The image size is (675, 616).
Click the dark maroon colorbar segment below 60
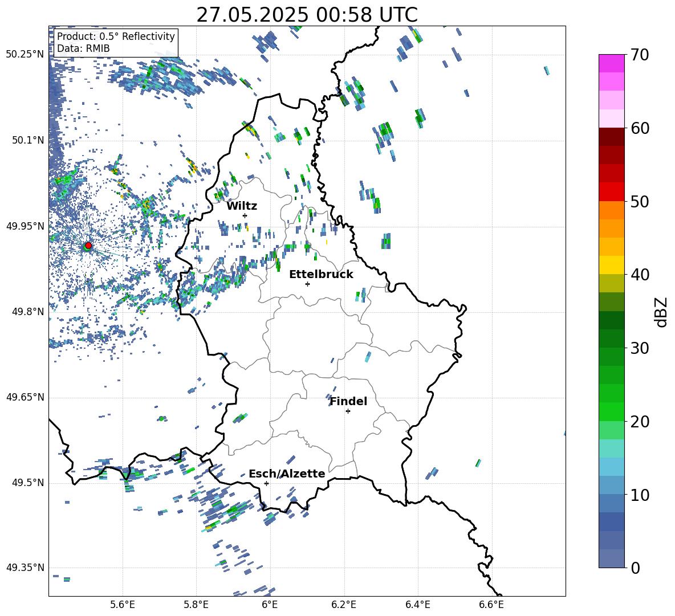click(x=611, y=137)
